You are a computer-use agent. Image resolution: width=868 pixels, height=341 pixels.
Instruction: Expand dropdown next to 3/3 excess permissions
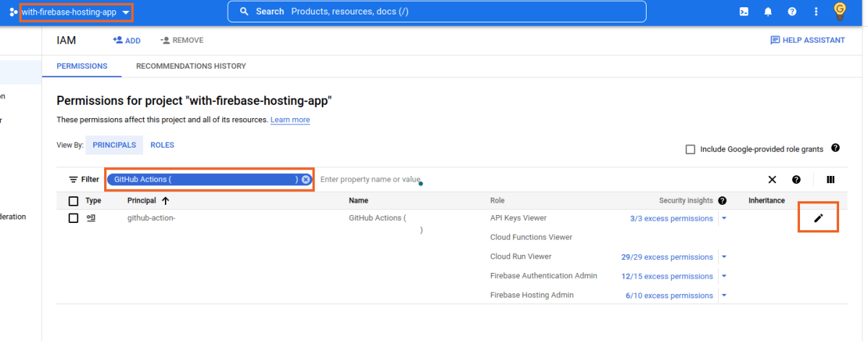724,218
